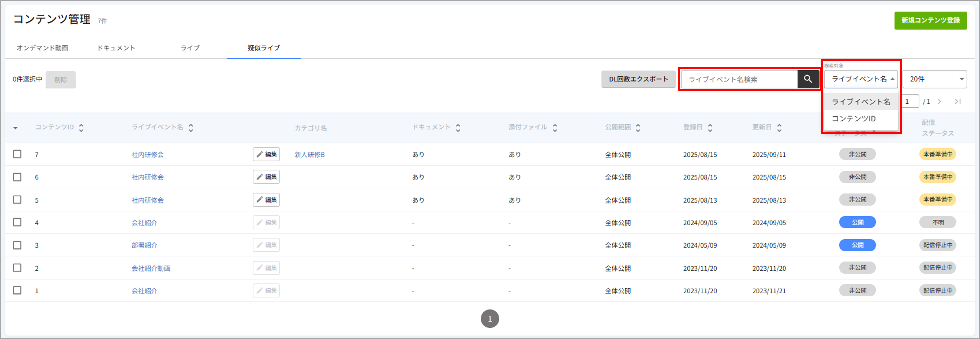Edit content ID 7 with 編集 button
This screenshot has height=339, width=980.
pyautogui.click(x=266, y=154)
